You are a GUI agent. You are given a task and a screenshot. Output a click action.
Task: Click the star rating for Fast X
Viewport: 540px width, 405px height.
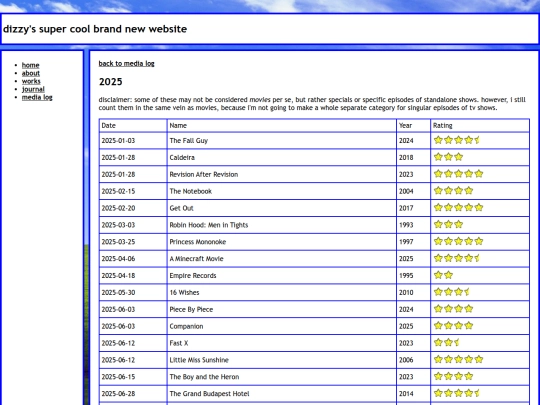446,343
